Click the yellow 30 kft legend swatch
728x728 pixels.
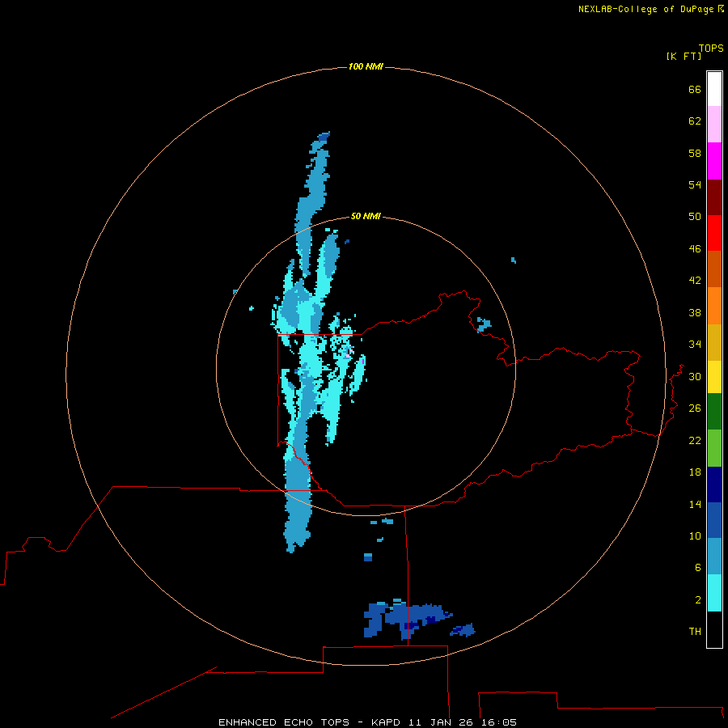click(714, 377)
